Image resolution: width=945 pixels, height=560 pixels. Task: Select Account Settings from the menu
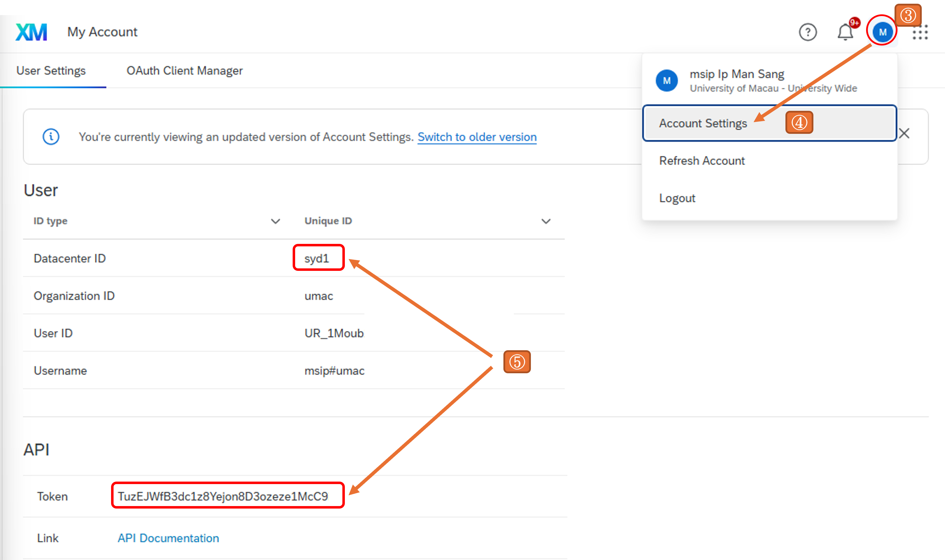pyautogui.click(x=770, y=123)
